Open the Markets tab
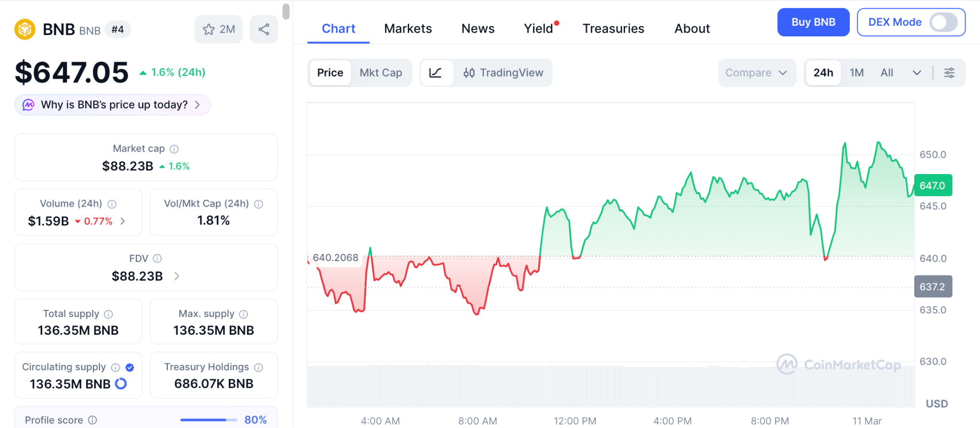980x428 pixels. 408,29
